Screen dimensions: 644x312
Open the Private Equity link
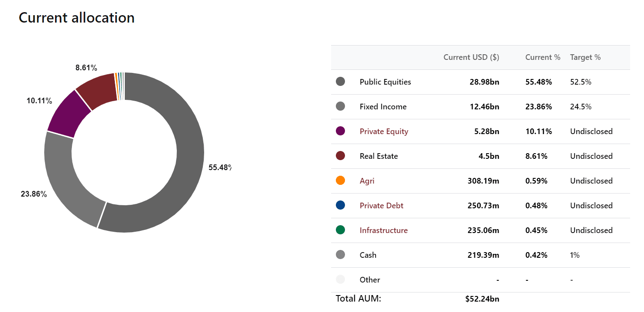point(384,131)
